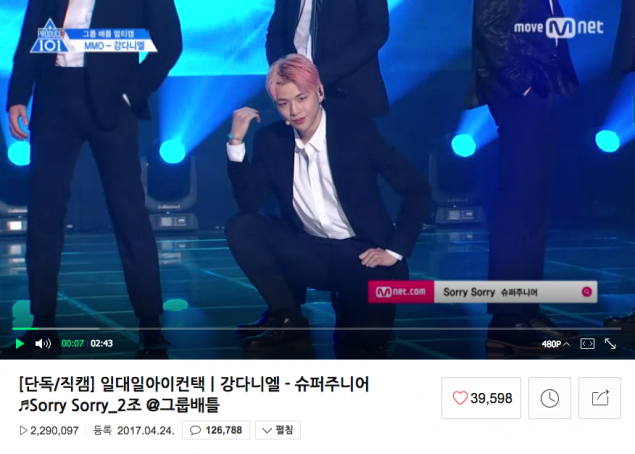Click the 2,290,097 view count play icon

23,431
